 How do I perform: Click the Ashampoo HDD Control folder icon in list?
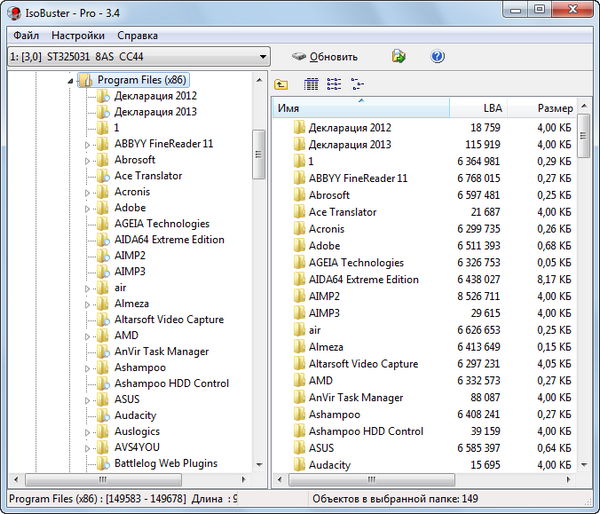[298, 431]
